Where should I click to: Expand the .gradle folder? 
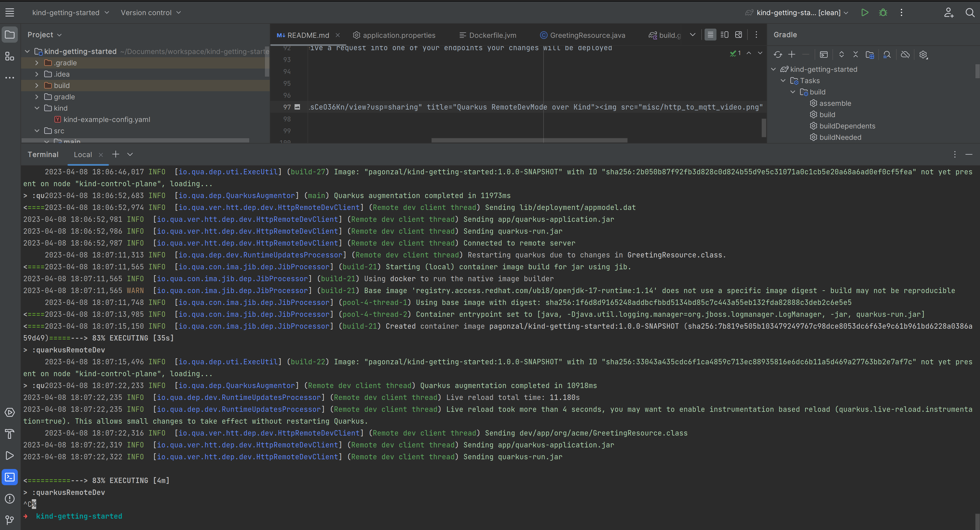click(x=37, y=63)
